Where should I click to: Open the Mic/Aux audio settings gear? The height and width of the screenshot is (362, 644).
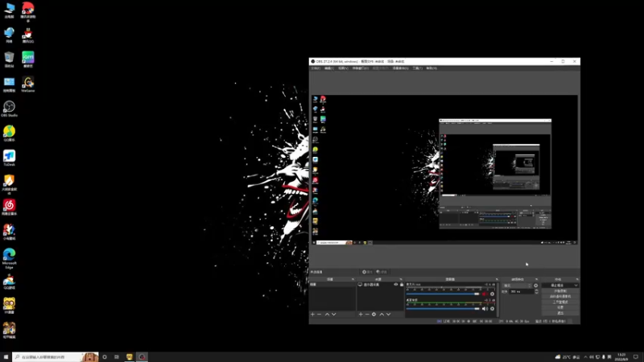492,294
